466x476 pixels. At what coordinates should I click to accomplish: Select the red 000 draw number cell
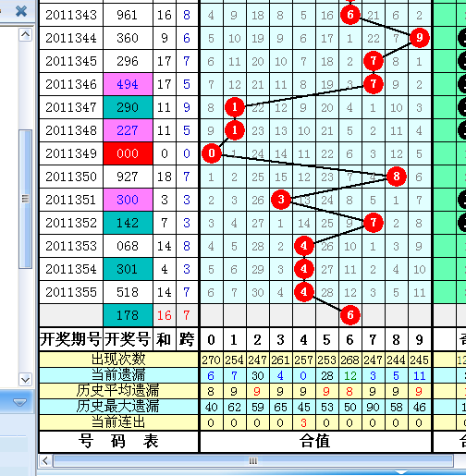(x=128, y=153)
